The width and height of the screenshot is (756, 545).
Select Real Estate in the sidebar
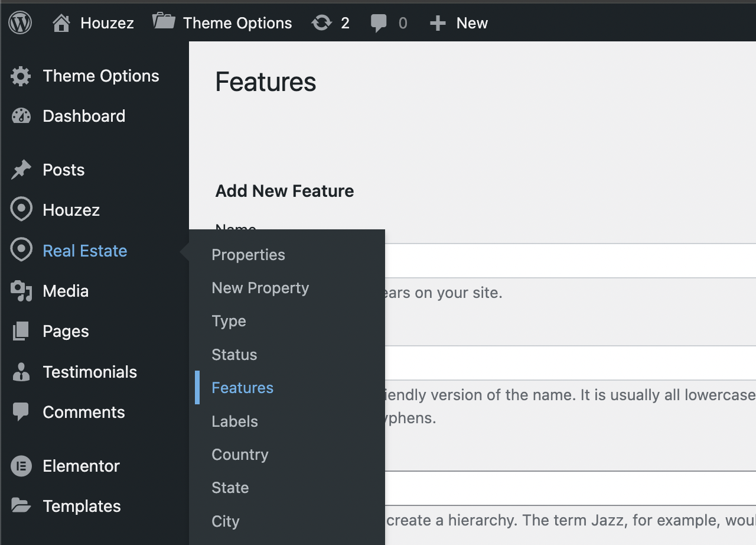click(x=85, y=251)
